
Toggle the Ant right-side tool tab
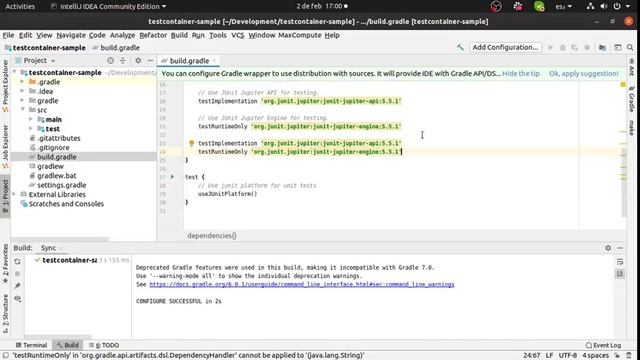(631, 67)
